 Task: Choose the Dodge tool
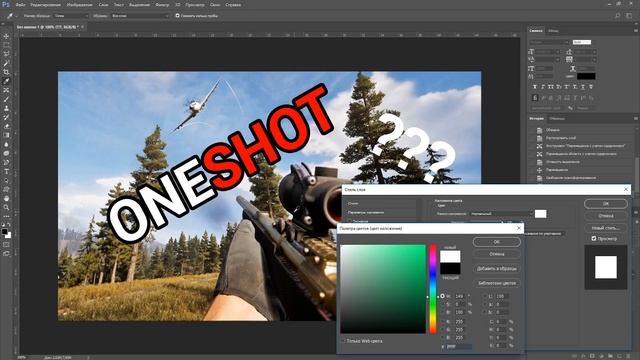tap(6, 153)
